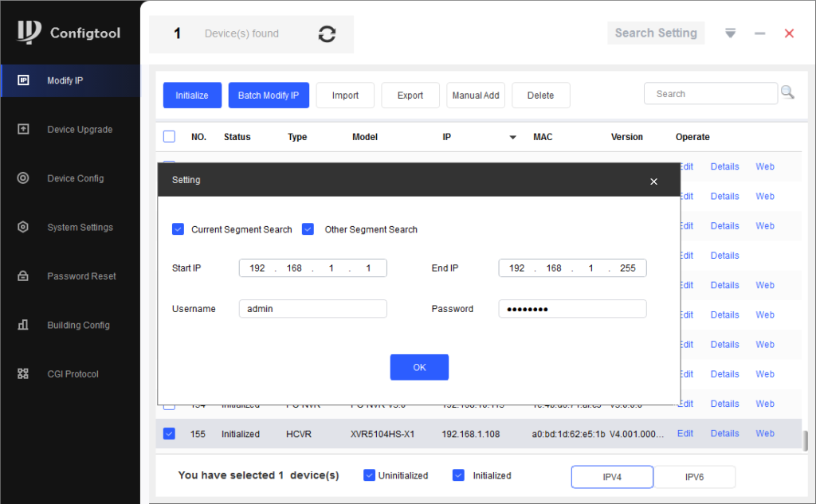Open the Device Config sidebar icon
This screenshot has width=816, height=504.
point(23,178)
